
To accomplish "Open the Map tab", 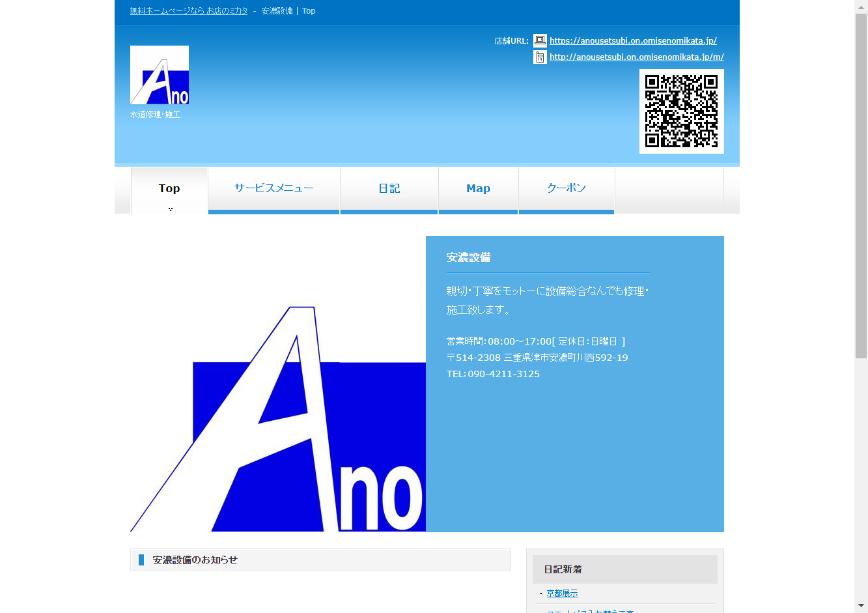I will tap(478, 188).
